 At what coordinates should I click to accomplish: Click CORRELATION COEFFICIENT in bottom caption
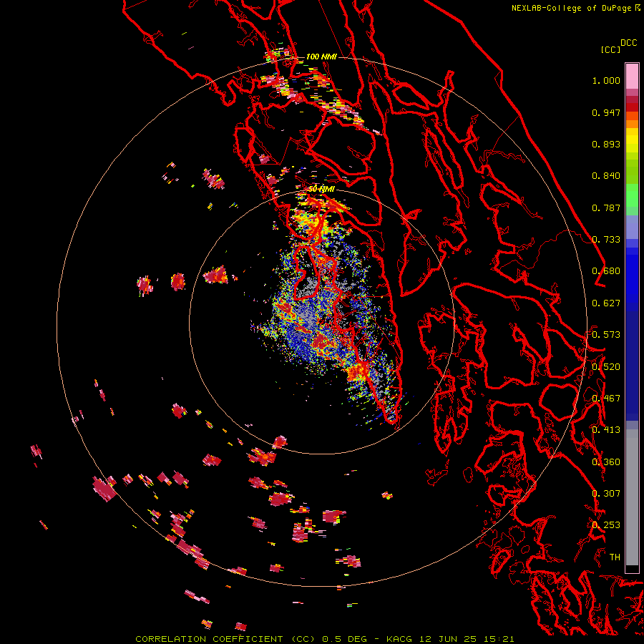tap(209, 639)
